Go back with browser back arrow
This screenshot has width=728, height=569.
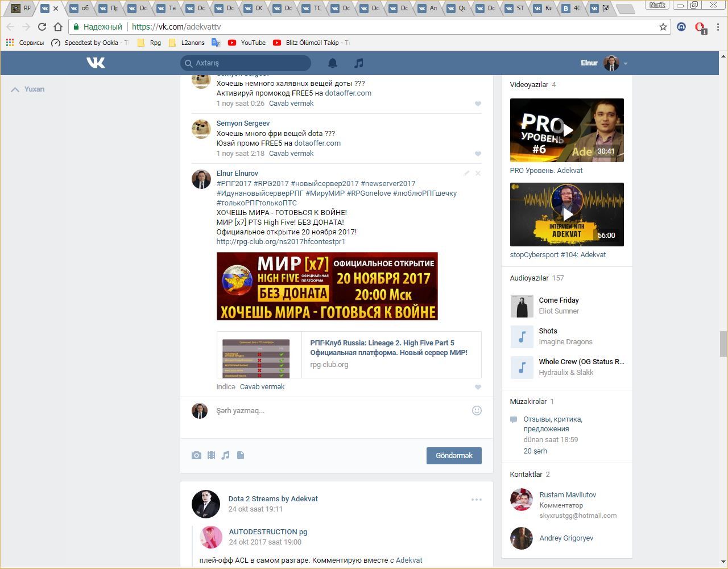(x=10, y=27)
